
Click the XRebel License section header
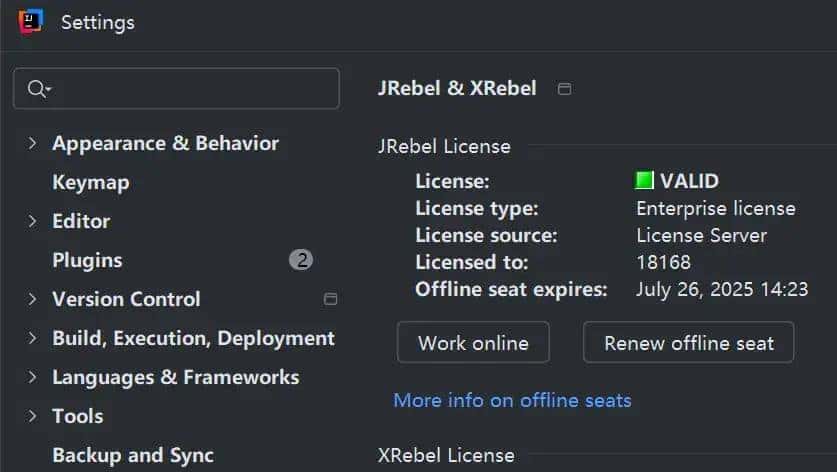tap(446, 455)
